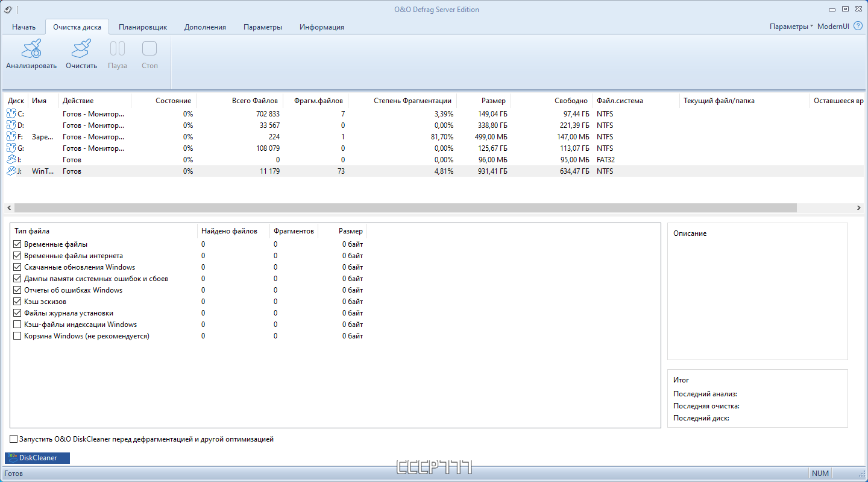
Task: Switch to the Начать tab
Action: pyautogui.click(x=24, y=27)
